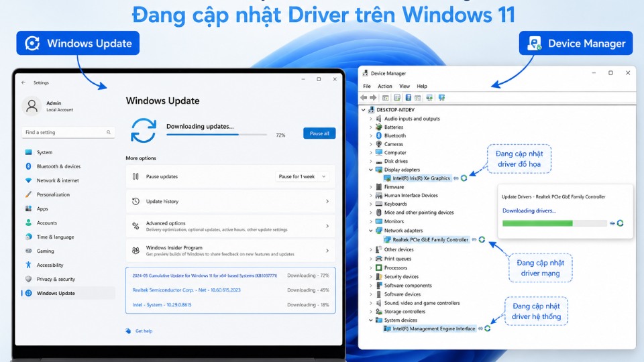Viewport: 644px width, 362px height.
Task: Collapse the Display adapters node
Action: pyautogui.click(x=371, y=170)
